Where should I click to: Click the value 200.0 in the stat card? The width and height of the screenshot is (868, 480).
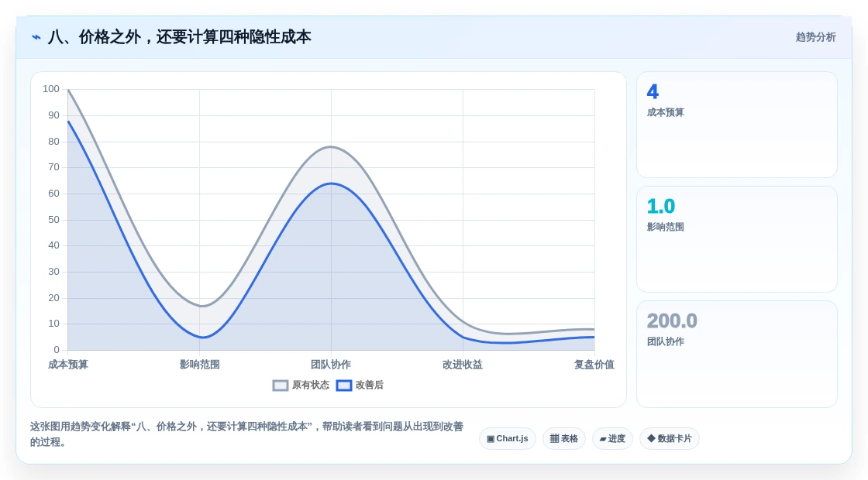(x=672, y=321)
